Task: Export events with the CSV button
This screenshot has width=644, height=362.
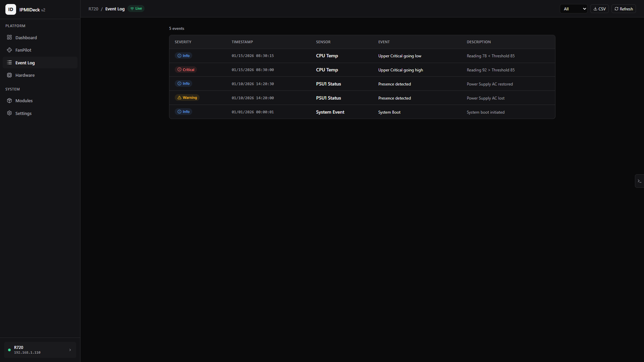Action: [599, 9]
